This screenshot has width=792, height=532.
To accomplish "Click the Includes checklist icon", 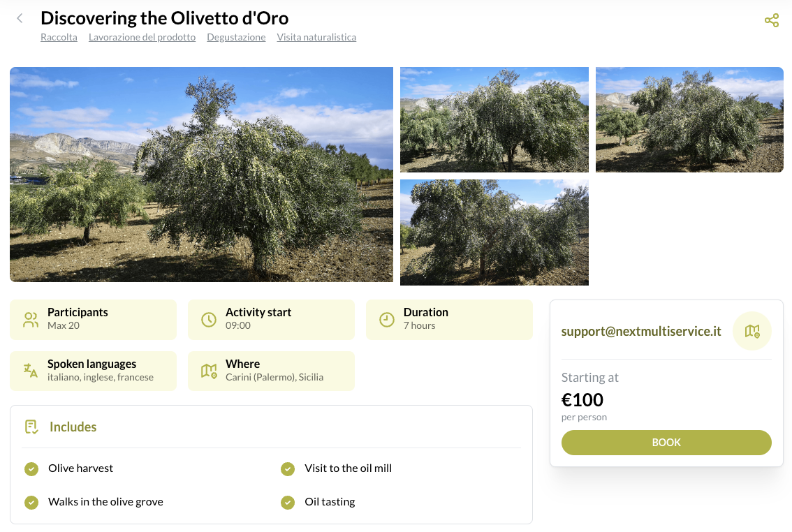I will pyautogui.click(x=31, y=427).
